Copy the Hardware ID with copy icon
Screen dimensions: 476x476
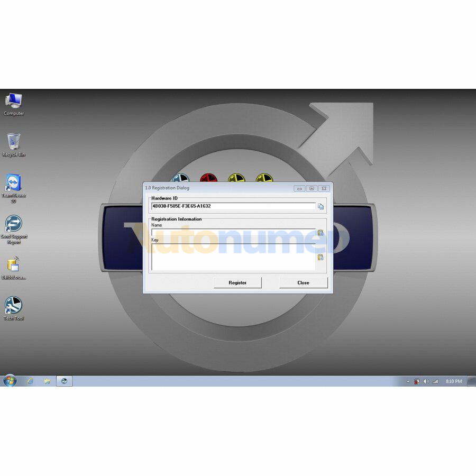321,206
